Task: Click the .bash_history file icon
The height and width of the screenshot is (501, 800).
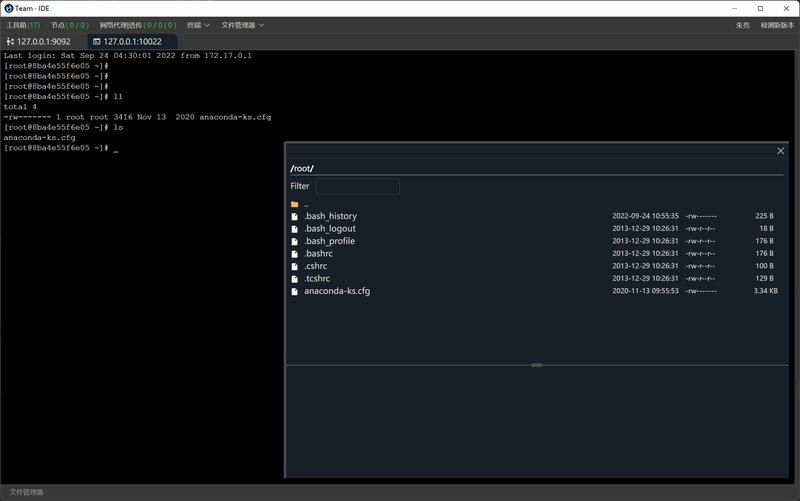Action: (x=294, y=216)
